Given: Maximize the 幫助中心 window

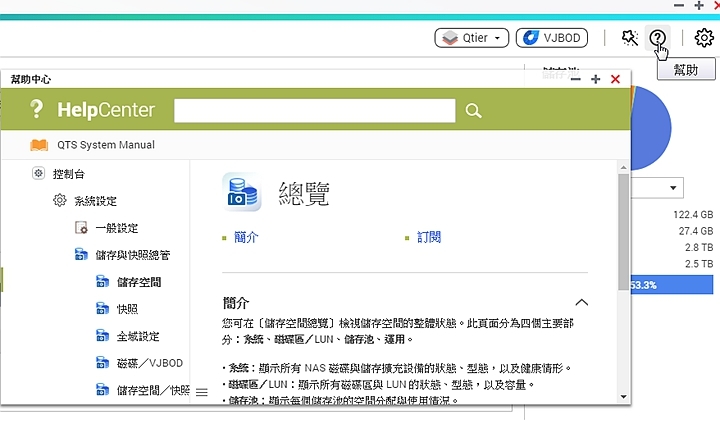Looking at the screenshot, I should 596,79.
